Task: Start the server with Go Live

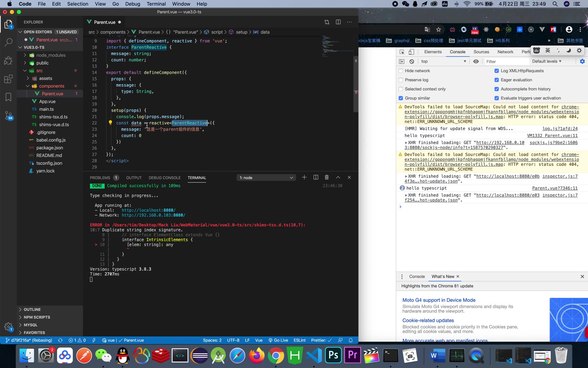Action: pos(278,340)
